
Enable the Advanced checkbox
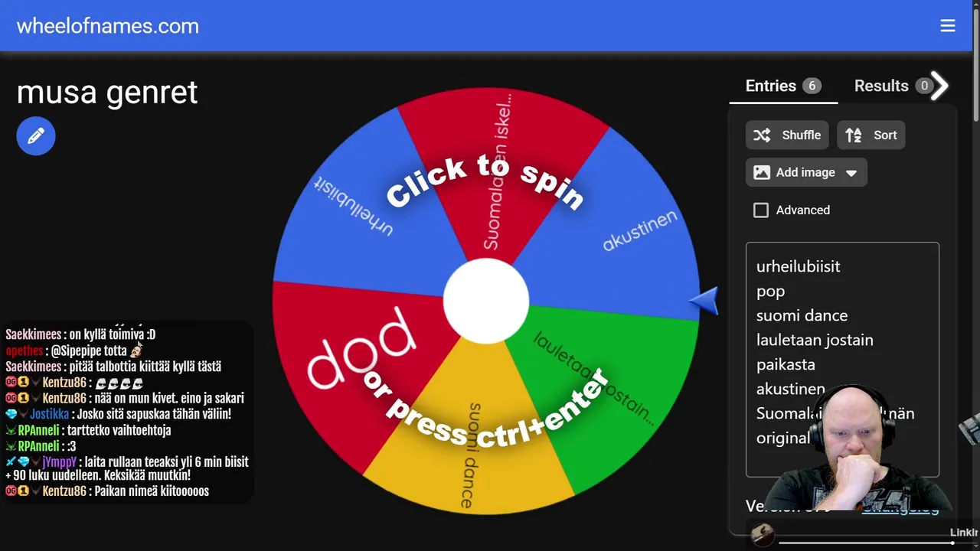click(x=761, y=210)
